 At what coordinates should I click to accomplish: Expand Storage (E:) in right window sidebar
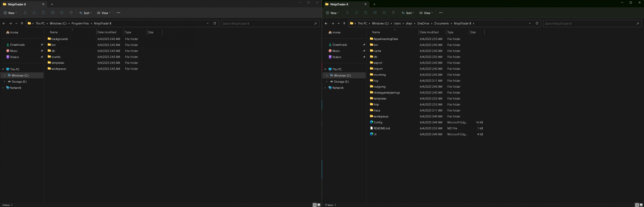327,82
